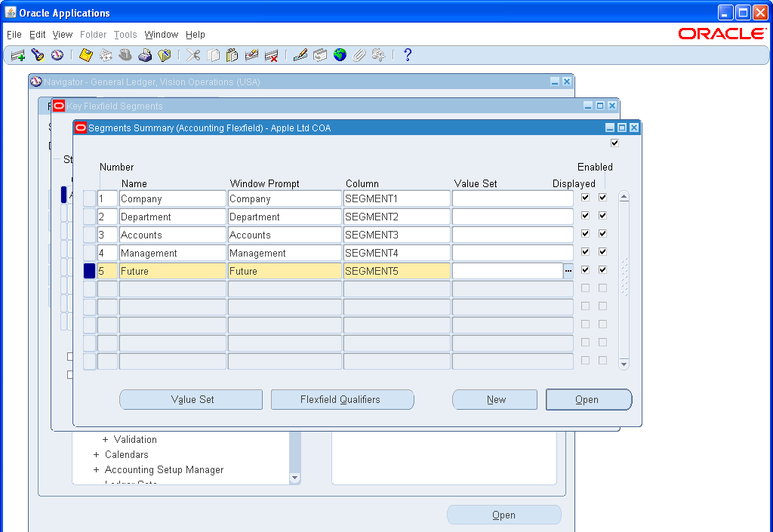
Task: Open the Folder menu
Action: [x=93, y=35]
